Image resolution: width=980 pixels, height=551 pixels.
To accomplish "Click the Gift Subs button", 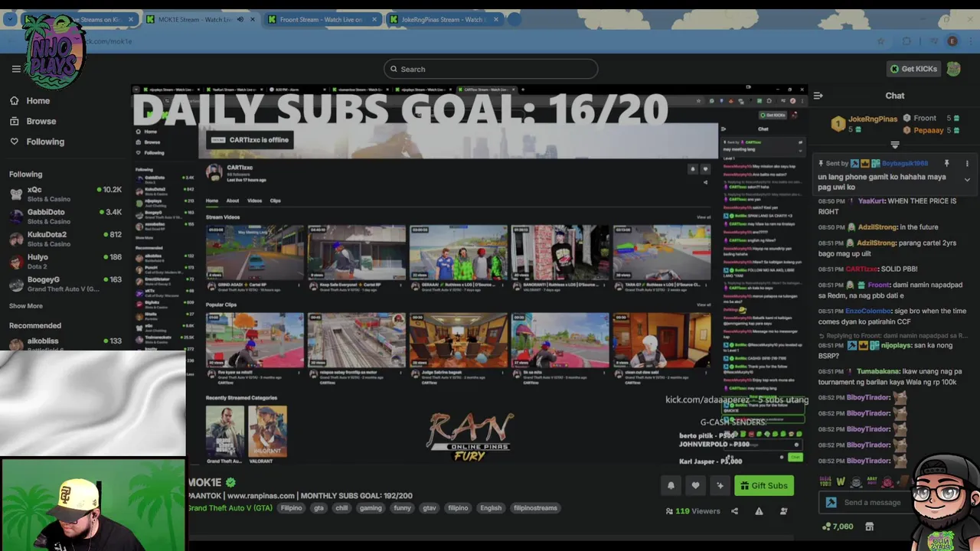I will coord(764,485).
